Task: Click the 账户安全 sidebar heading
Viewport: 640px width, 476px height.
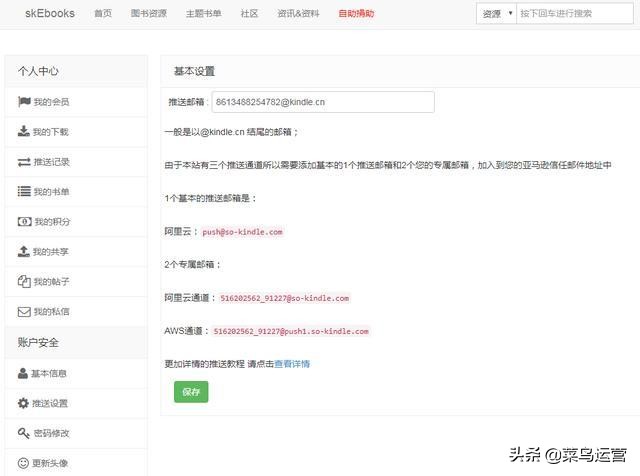Action: click(x=38, y=343)
